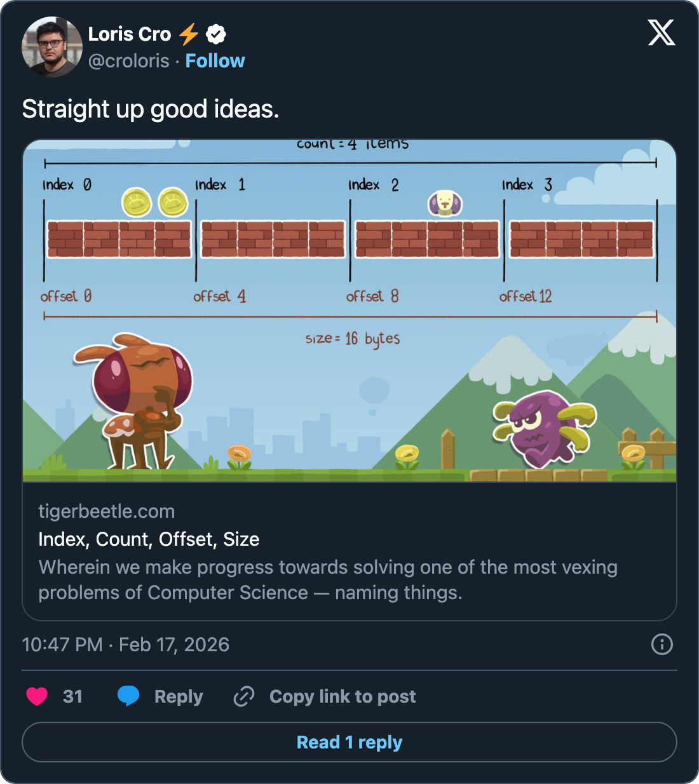Open the brick blocks preview image
Image resolution: width=699 pixels, height=784 pixels.
[x=349, y=311]
